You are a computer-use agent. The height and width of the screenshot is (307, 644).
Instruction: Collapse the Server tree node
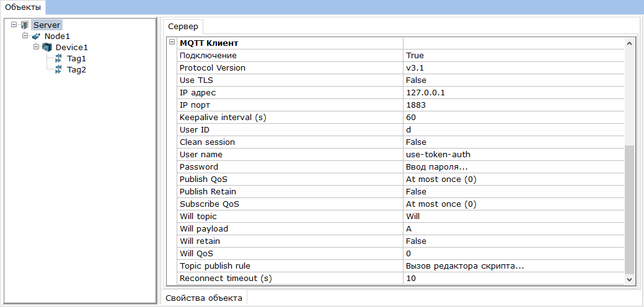14,25
